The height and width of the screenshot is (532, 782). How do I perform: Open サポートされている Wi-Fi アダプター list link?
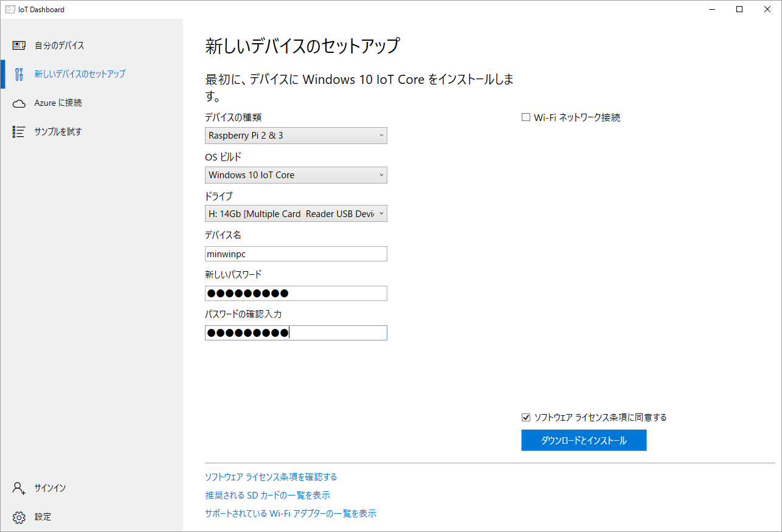291,514
